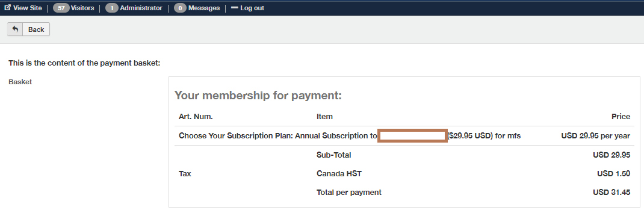Click the 57 visitors count badge

click(x=61, y=8)
